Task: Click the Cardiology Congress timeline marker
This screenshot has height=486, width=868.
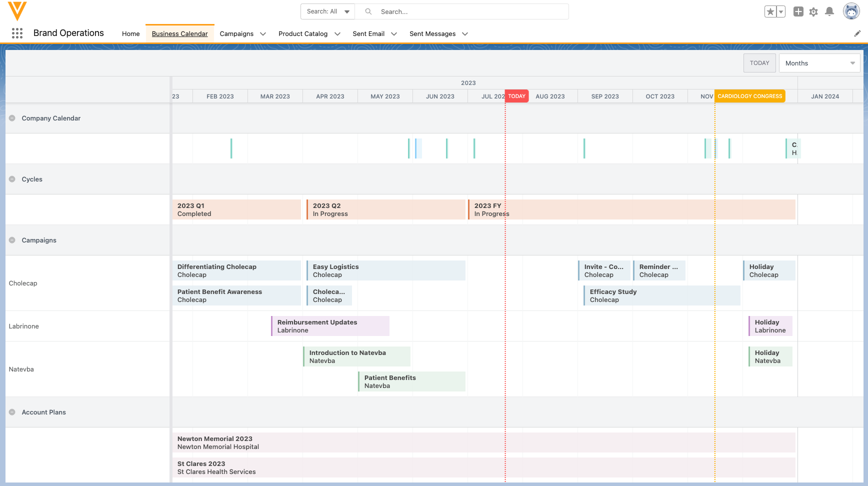Action: pyautogui.click(x=749, y=96)
